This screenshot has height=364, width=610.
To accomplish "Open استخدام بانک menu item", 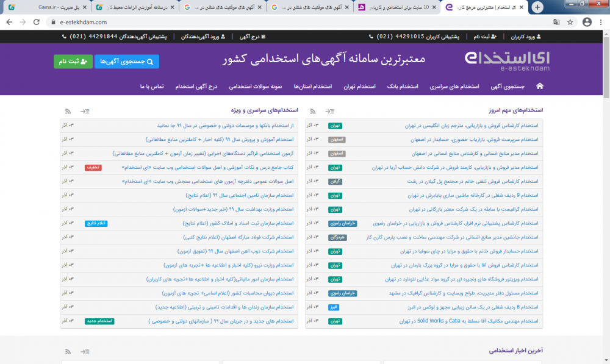I will tap(403, 87).
